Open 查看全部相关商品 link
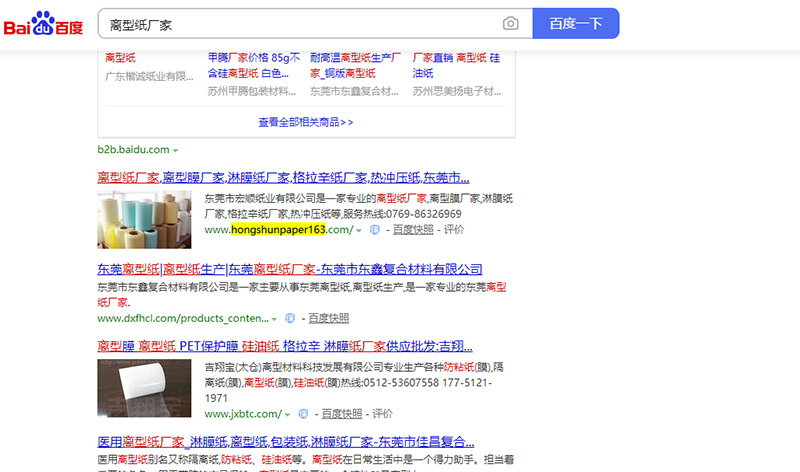Image resolution: width=800 pixels, height=472 pixels. [306, 122]
